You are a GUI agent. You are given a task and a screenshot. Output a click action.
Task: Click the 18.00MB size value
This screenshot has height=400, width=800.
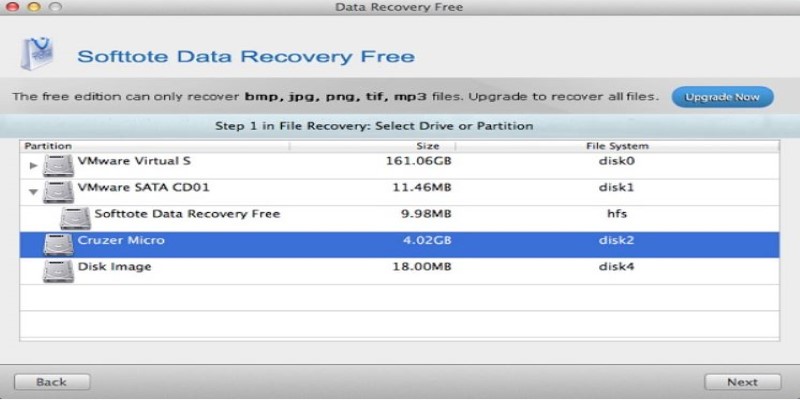pyautogui.click(x=421, y=267)
